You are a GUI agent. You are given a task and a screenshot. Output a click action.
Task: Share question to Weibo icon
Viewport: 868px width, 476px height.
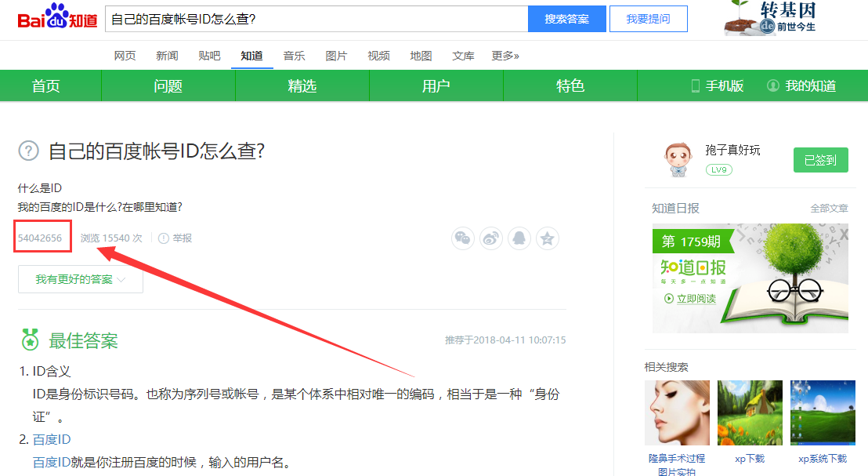(x=491, y=238)
